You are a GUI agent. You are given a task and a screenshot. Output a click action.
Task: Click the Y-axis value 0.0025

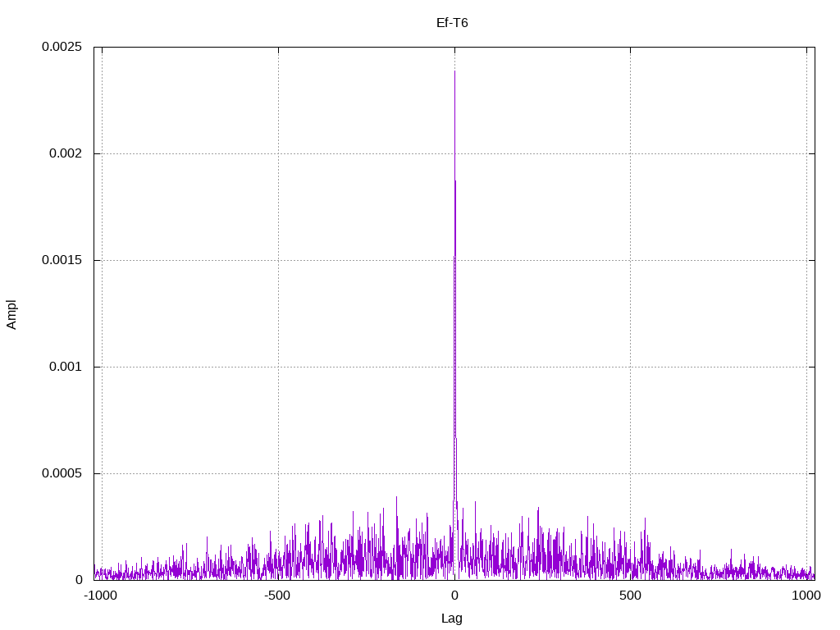[62, 47]
